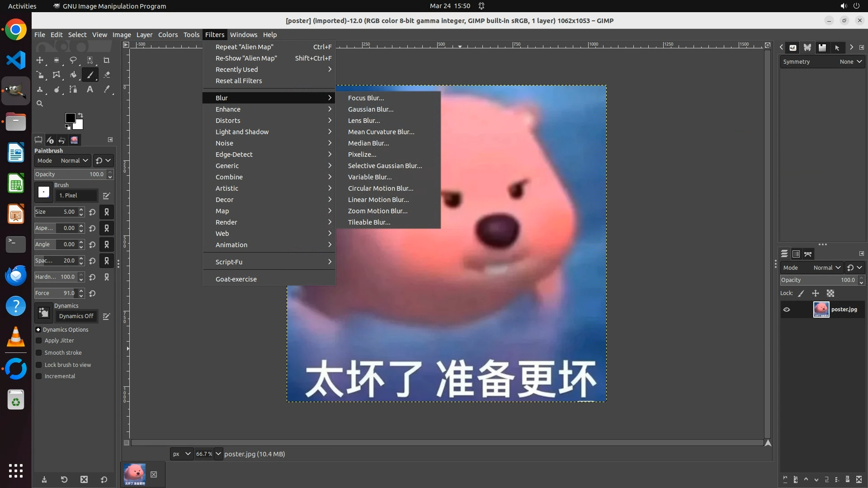This screenshot has height=488, width=868.
Task: Enable the Smooth stroke checkbox
Action: click(x=39, y=353)
